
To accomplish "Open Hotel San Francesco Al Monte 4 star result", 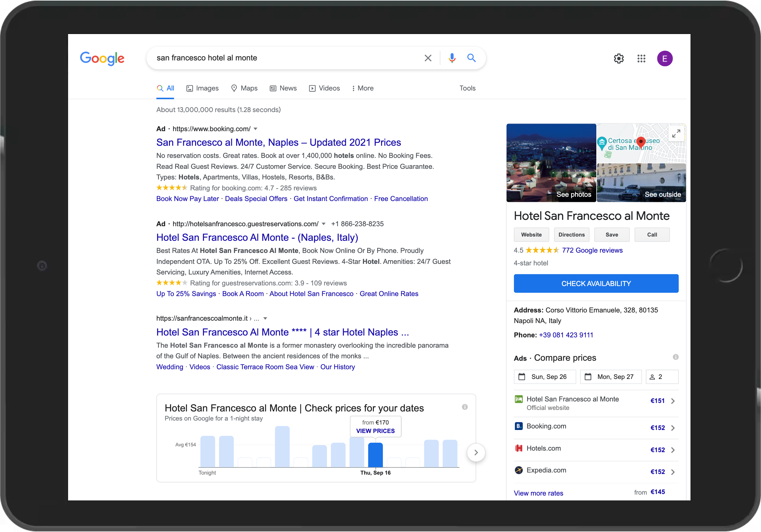I will click(x=282, y=332).
